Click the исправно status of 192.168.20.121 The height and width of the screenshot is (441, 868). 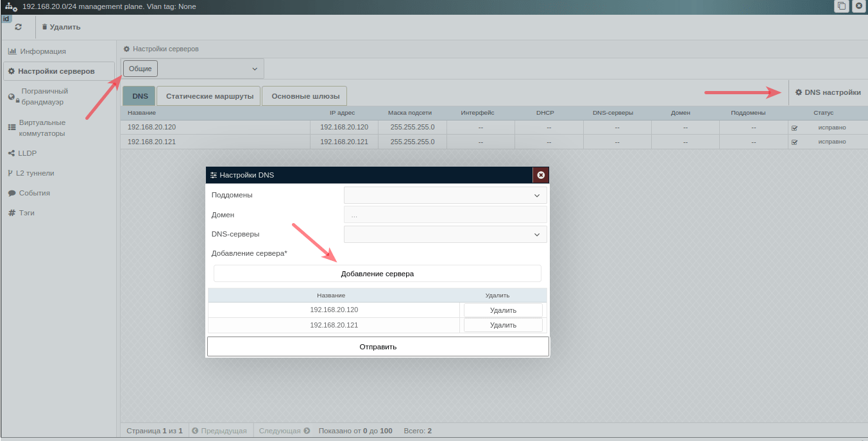click(x=832, y=142)
